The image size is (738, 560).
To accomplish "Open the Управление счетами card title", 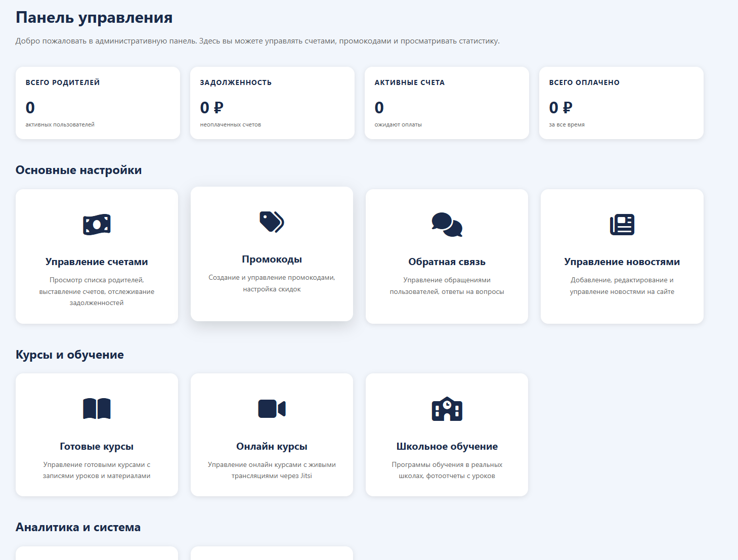I will click(x=97, y=262).
